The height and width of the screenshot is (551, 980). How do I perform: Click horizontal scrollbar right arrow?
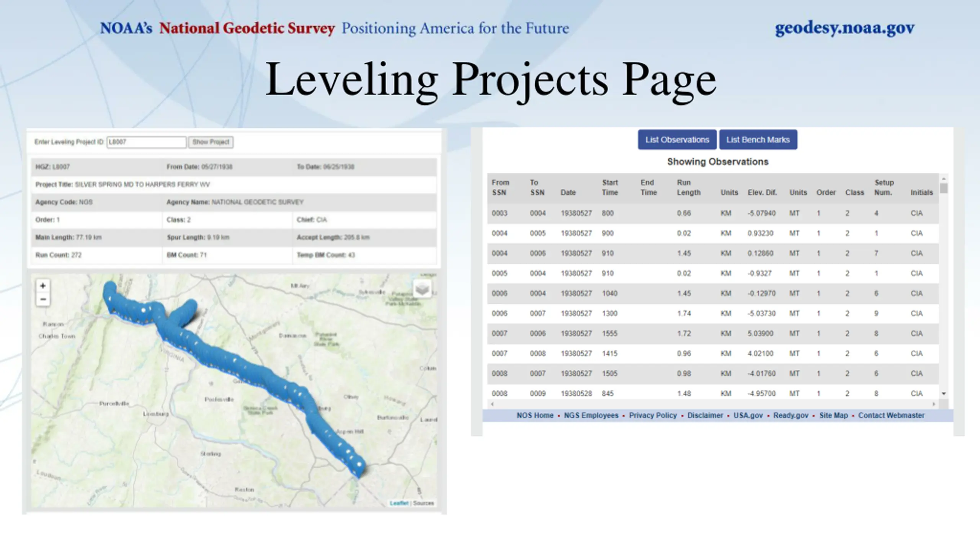[934, 404]
